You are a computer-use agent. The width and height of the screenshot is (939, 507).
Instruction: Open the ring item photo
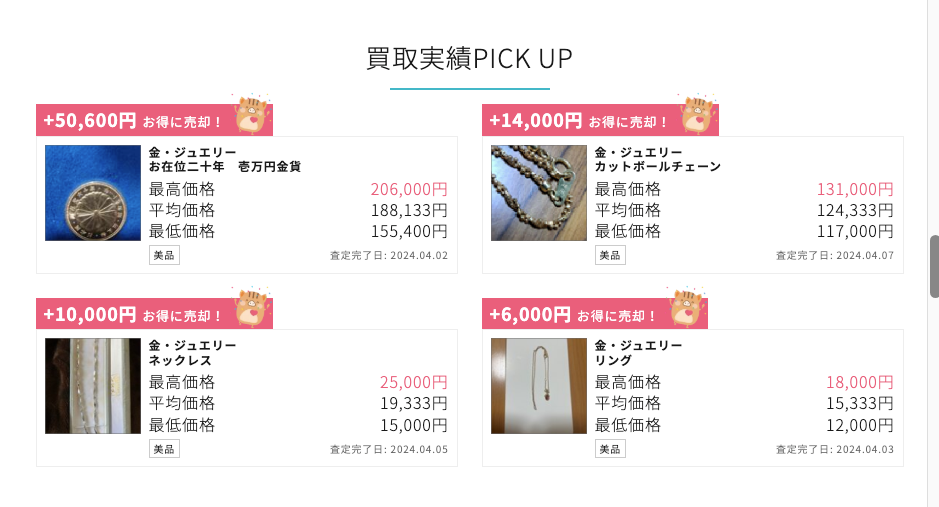[538, 386]
